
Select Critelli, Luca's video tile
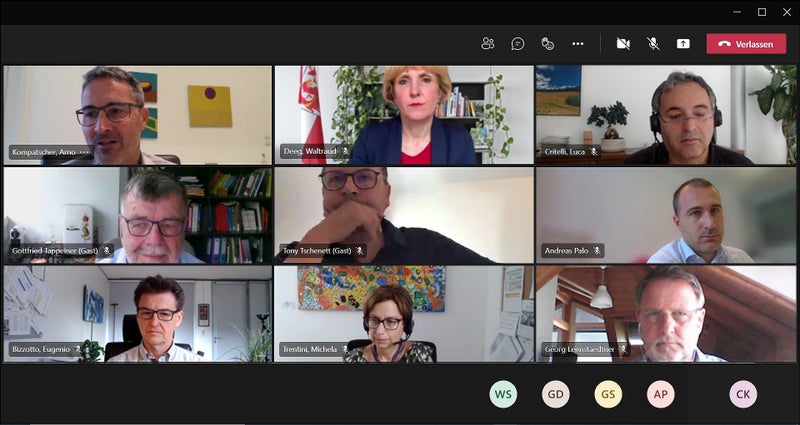(666, 115)
